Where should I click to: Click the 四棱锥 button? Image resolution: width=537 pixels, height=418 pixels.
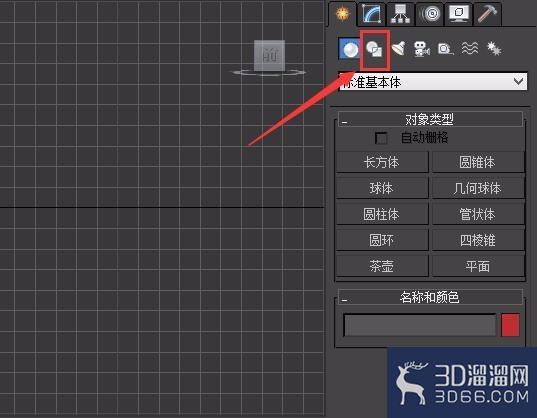478,240
